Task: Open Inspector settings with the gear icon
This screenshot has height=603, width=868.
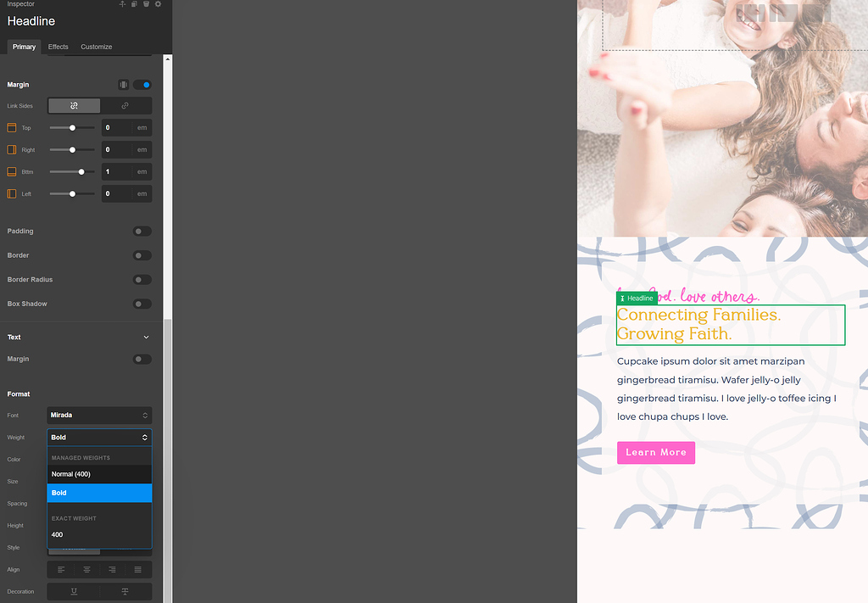Action: click(x=156, y=3)
